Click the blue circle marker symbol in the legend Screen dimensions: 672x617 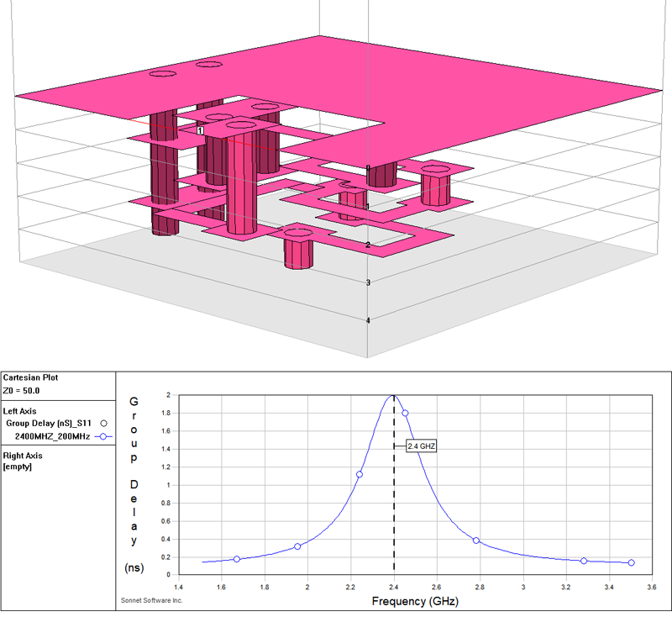pos(103,436)
